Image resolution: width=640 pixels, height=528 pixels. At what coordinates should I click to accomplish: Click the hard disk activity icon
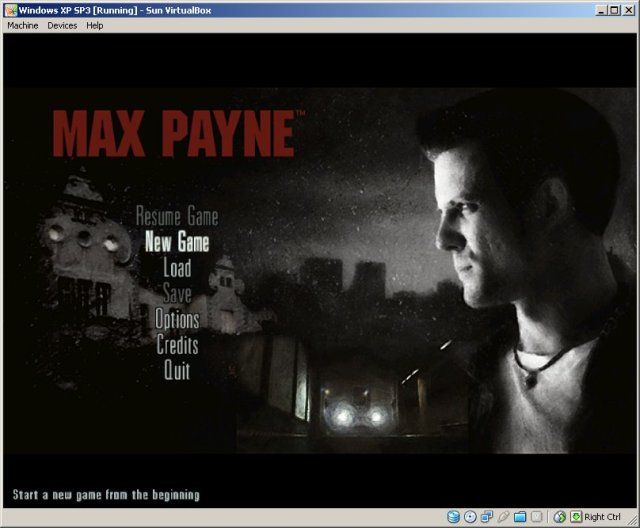tap(453, 517)
